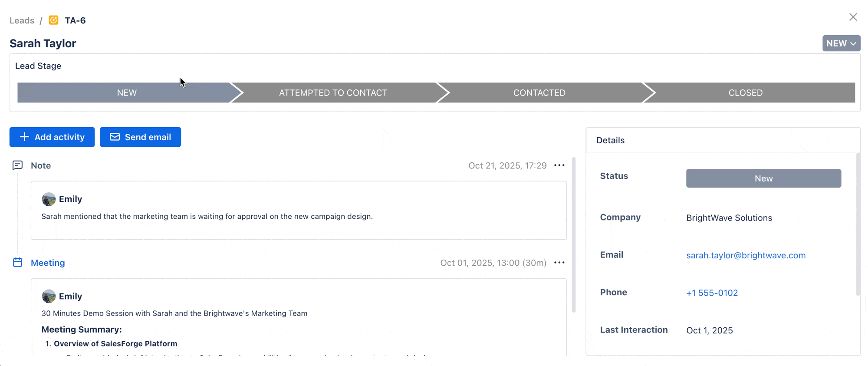Image resolution: width=868 pixels, height=366 pixels.
Task: Close the lead detail panel
Action: click(x=853, y=17)
